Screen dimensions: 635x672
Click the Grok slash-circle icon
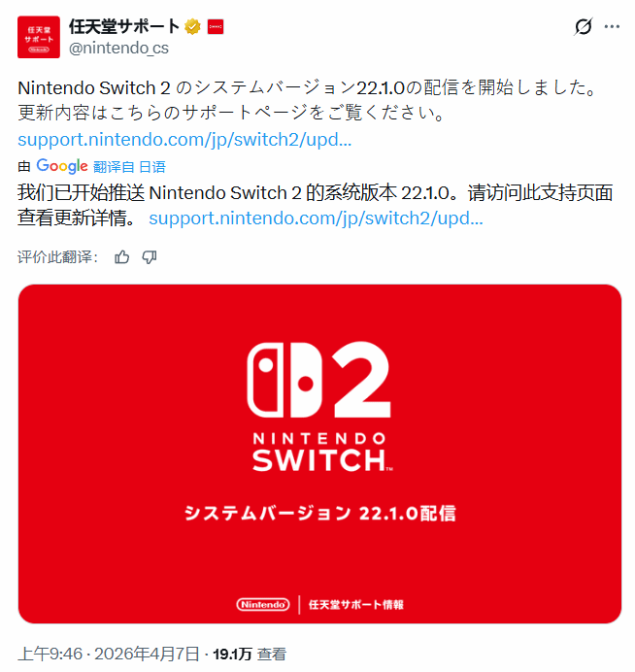click(x=584, y=26)
